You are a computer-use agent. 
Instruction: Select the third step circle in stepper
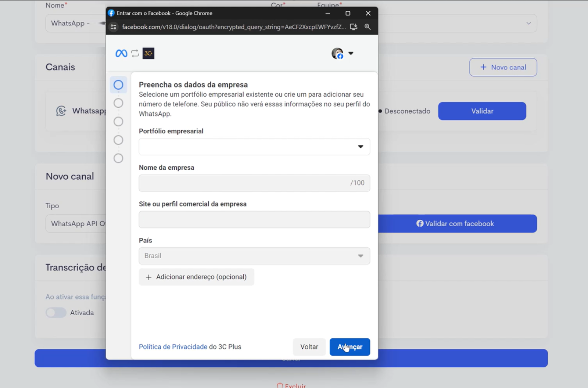(118, 122)
